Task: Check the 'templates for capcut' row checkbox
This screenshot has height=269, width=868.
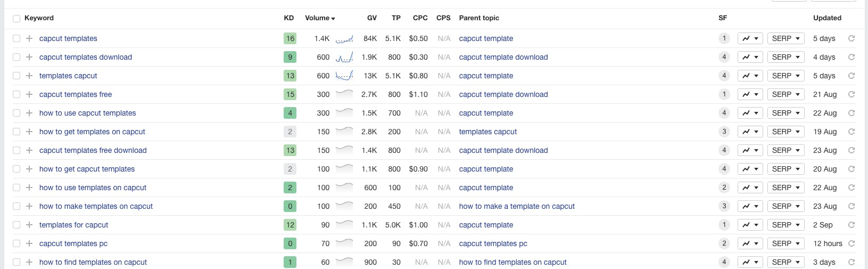Action: (x=16, y=225)
